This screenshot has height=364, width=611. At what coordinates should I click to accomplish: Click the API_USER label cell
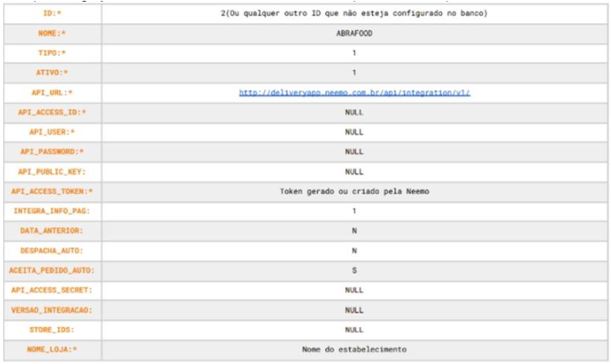point(53,132)
